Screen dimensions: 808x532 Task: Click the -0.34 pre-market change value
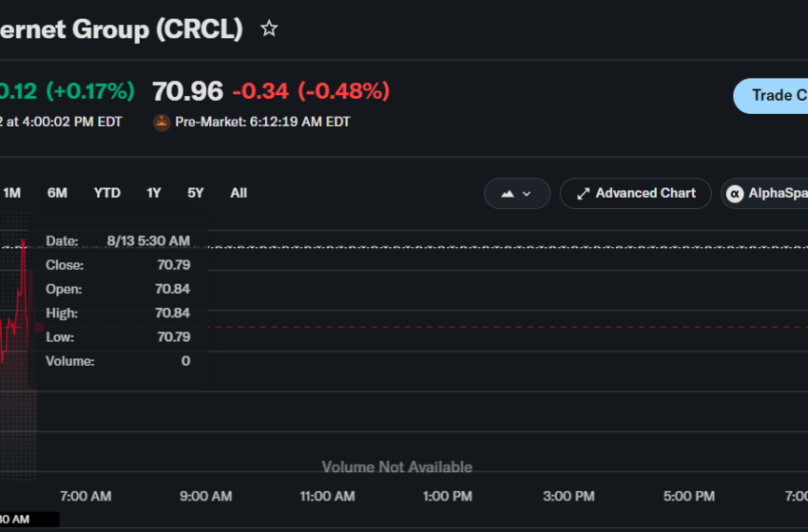pos(260,91)
